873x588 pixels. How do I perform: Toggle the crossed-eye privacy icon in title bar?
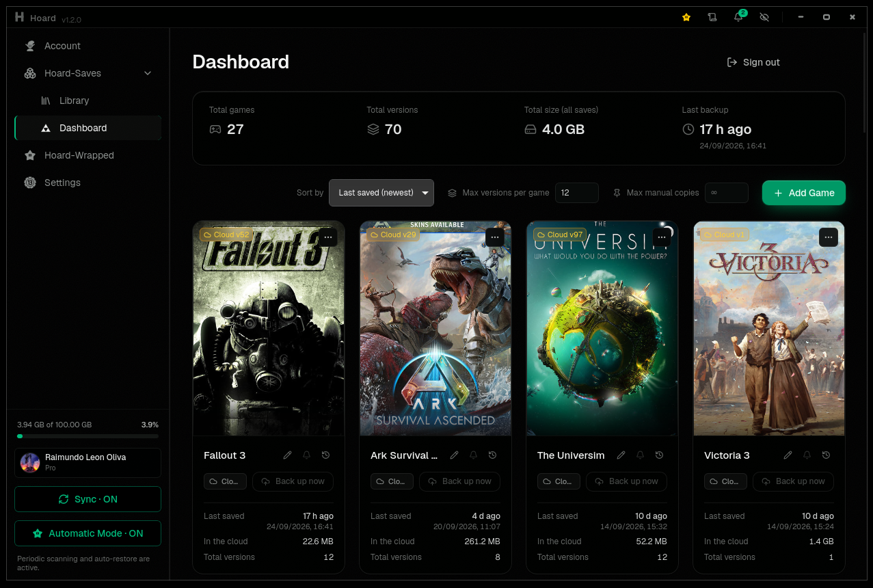coord(764,17)
